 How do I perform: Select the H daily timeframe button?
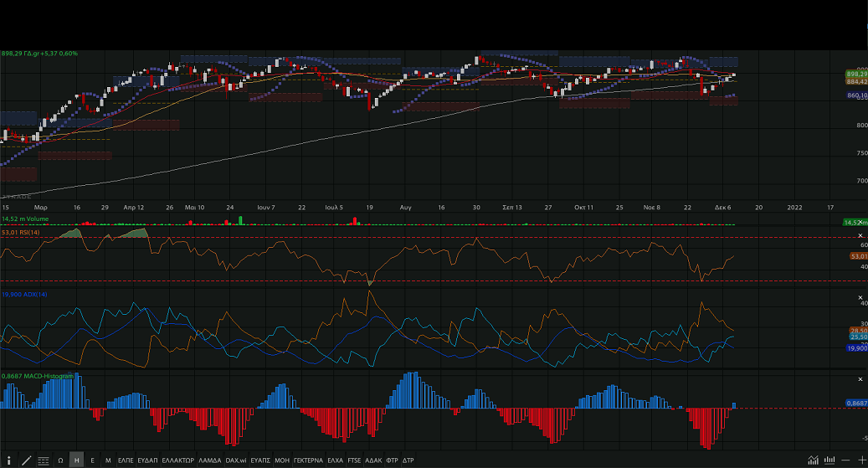[76, 460]
